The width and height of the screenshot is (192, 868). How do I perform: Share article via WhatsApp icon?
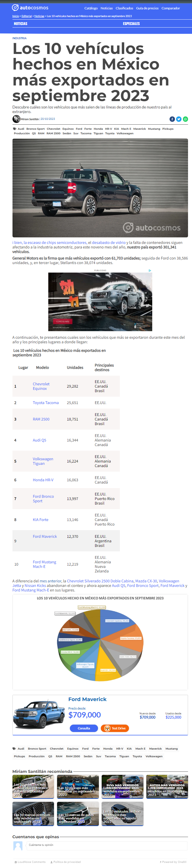coord(185,119)
